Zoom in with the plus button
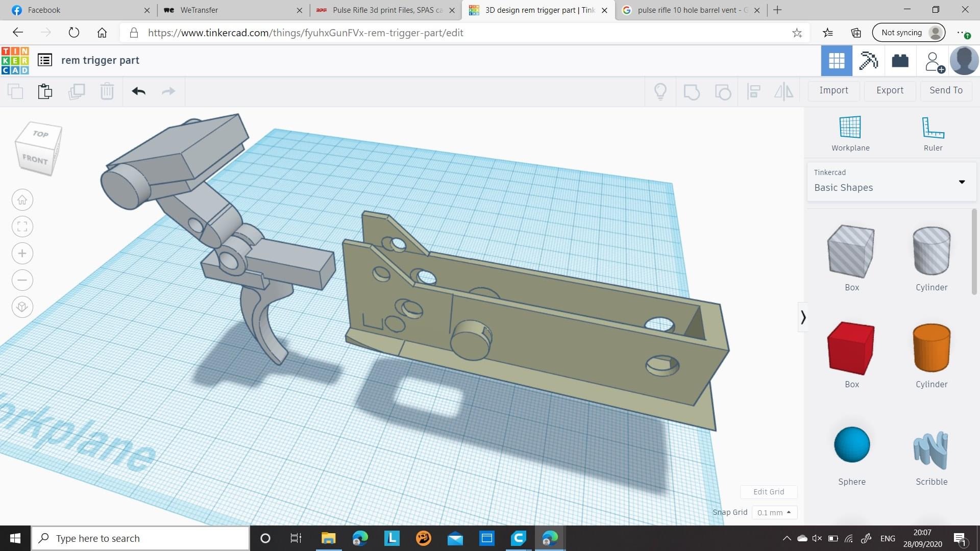Image resolution: width=980 pixels, height=551 pixels. coord(22,254)
